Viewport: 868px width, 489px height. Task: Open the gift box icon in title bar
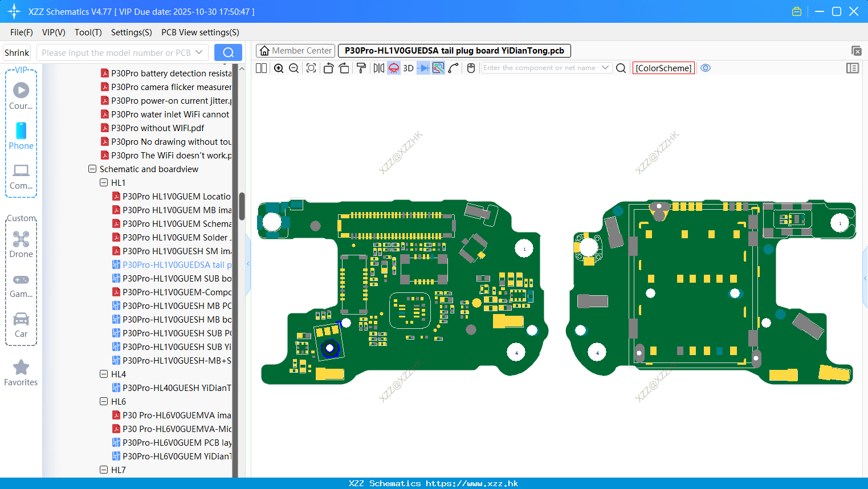pos(797,11)
